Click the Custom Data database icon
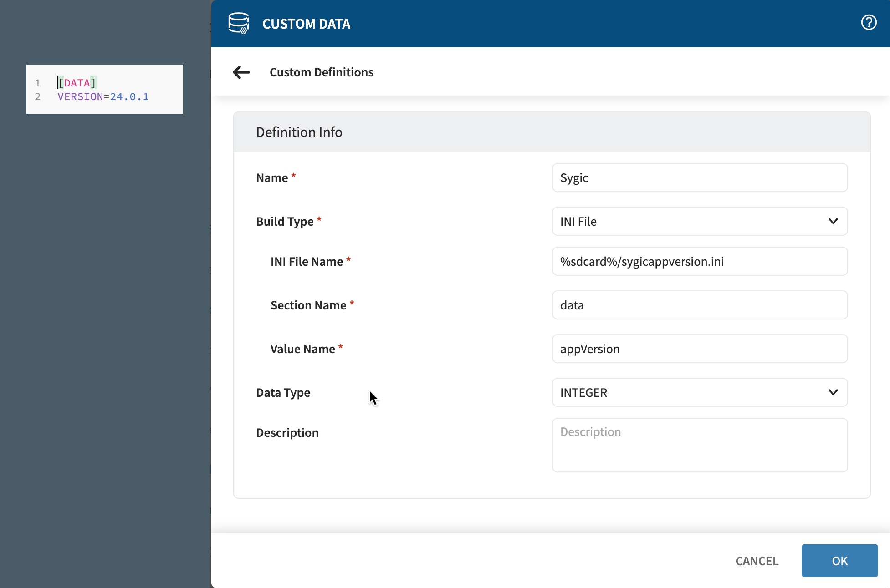 click(239, 23)
